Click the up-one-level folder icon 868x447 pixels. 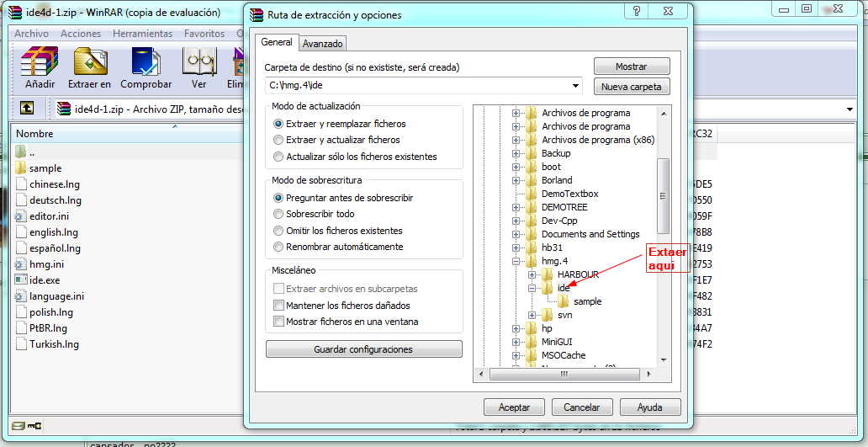point(27,108)
